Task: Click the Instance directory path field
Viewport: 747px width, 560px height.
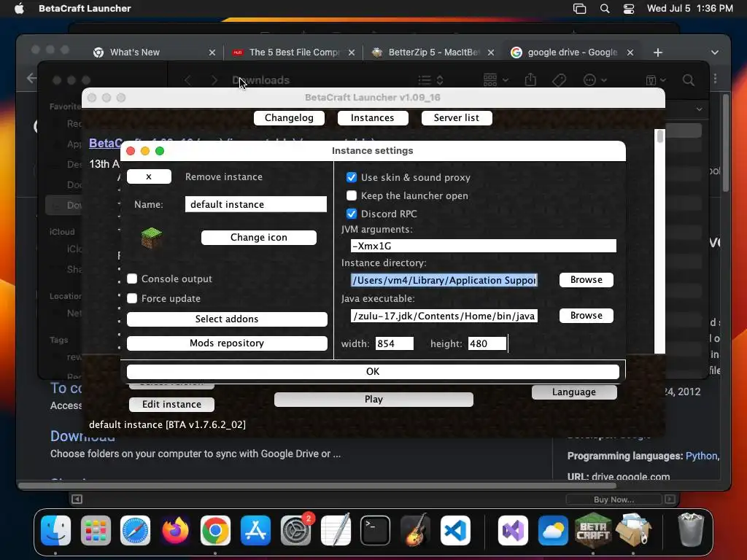Action: 444,280
